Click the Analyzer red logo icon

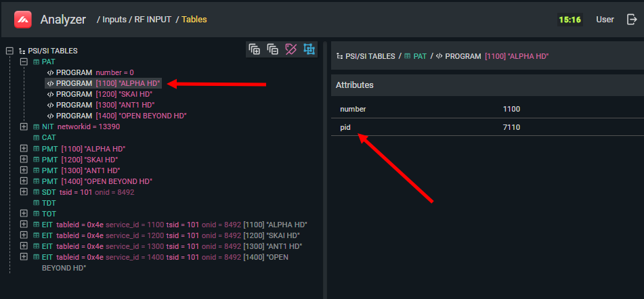(24, 20)
